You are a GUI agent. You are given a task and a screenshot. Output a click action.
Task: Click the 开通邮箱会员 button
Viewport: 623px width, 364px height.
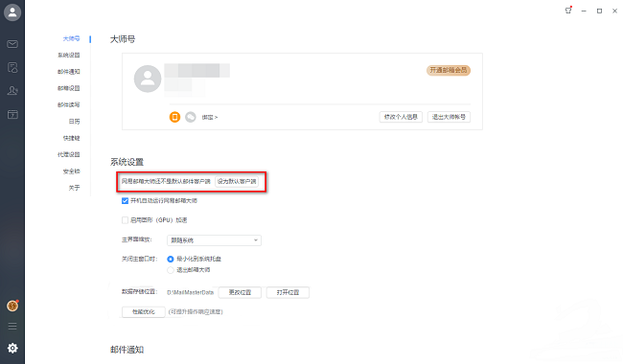tap(449, 70)
